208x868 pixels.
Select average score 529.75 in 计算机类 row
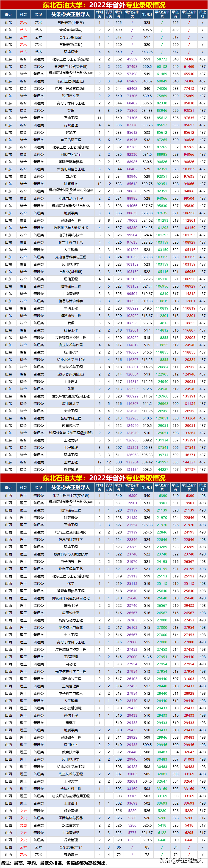(147, 184)
